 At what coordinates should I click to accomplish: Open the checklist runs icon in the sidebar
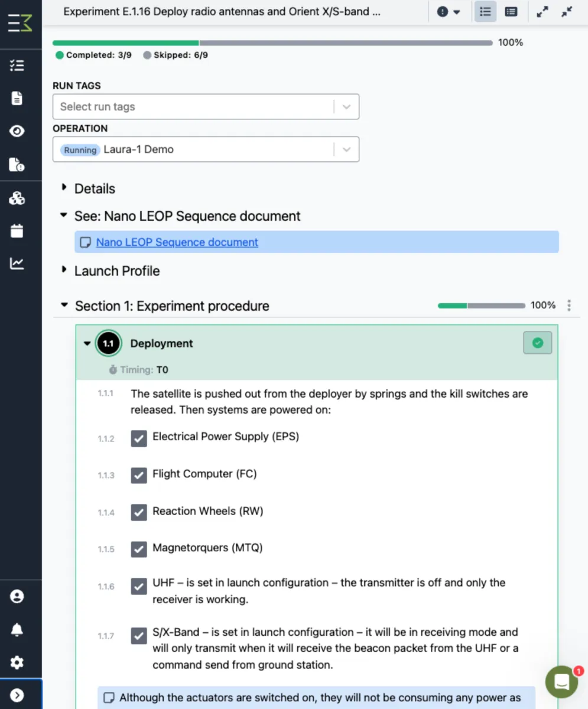(x=17, y=66)
